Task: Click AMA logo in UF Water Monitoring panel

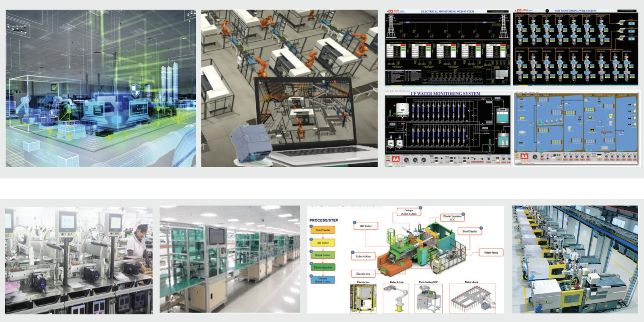Action: point(395,159)
